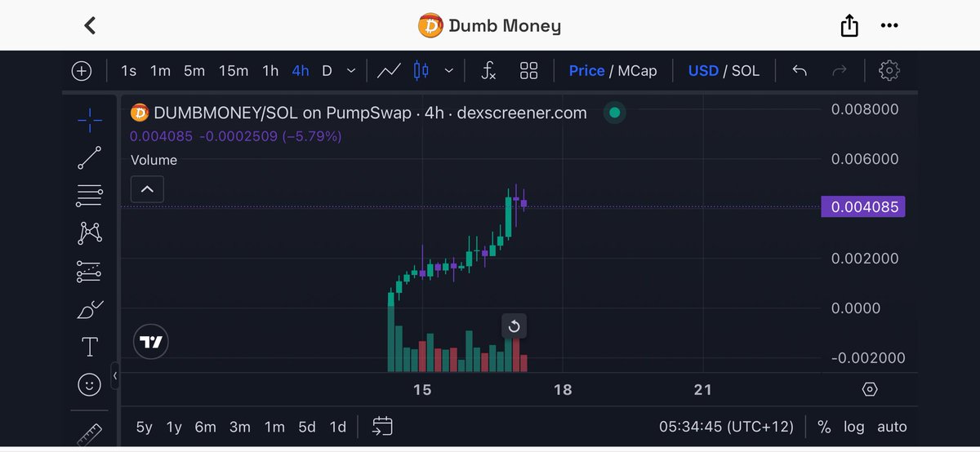The width and height of the screenshot is (980, 452).
Task: Set date range to 6m
Action: 205,427
